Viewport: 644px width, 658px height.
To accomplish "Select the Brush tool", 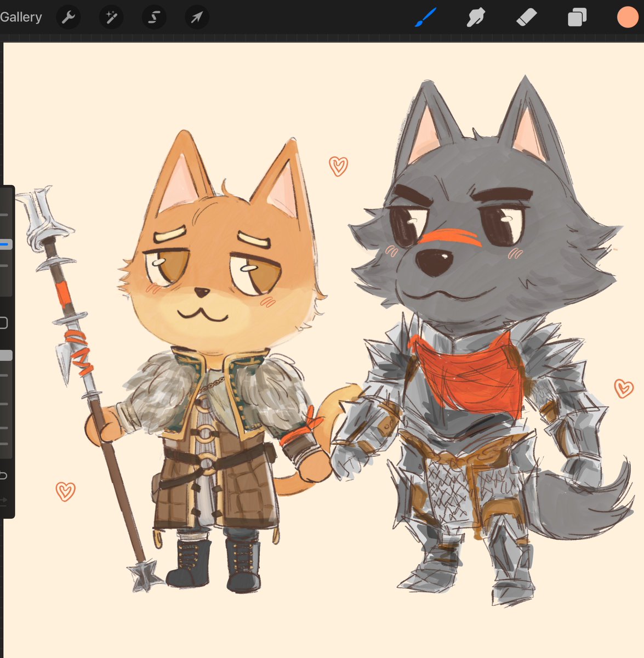I will coord(426,17).
